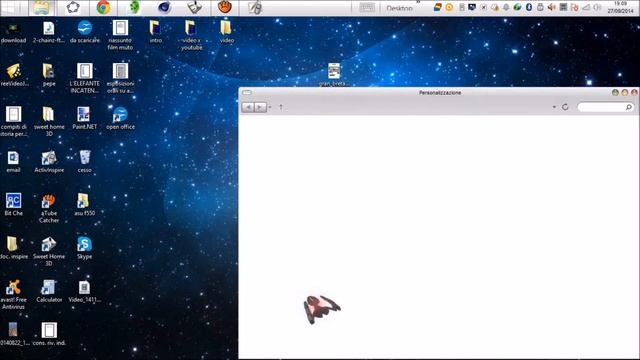Select the cesso recycle bin icon

(x=84, y=162)
